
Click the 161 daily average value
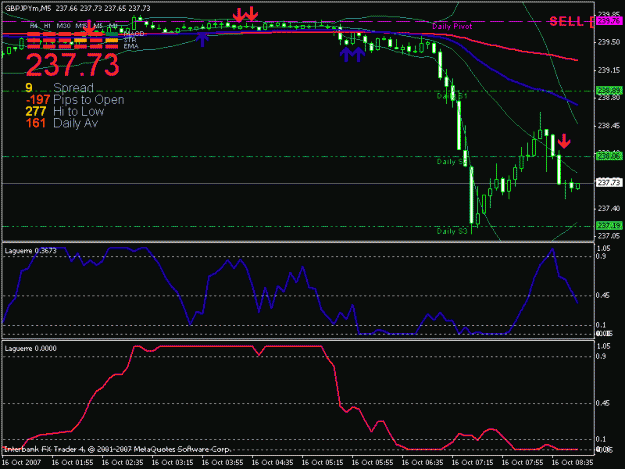[35, 123]
